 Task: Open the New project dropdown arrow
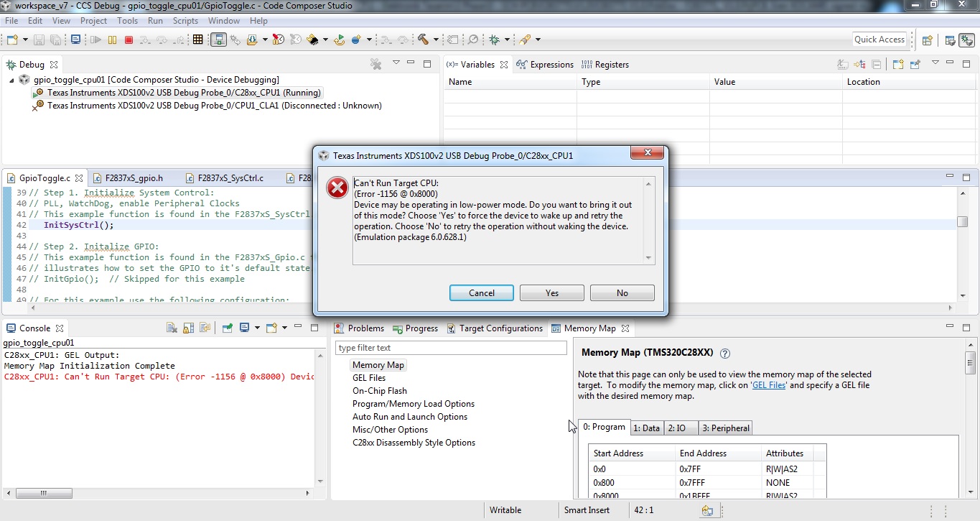[x=25, y=40]
